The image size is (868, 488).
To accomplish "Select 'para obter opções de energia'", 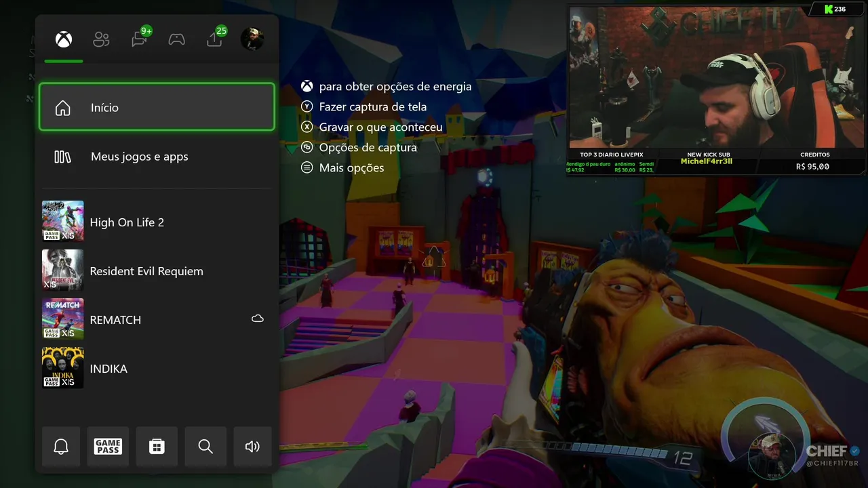I will [x=395, y=86].
